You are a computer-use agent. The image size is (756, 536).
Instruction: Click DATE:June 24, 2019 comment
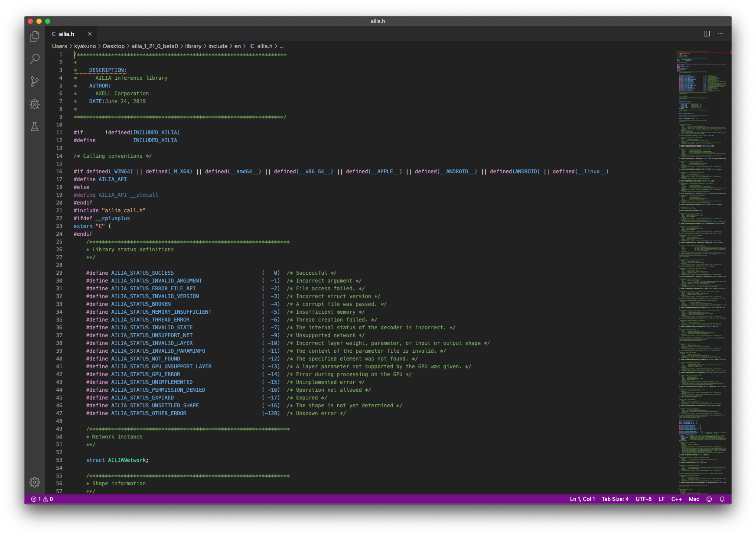point(117,101)
